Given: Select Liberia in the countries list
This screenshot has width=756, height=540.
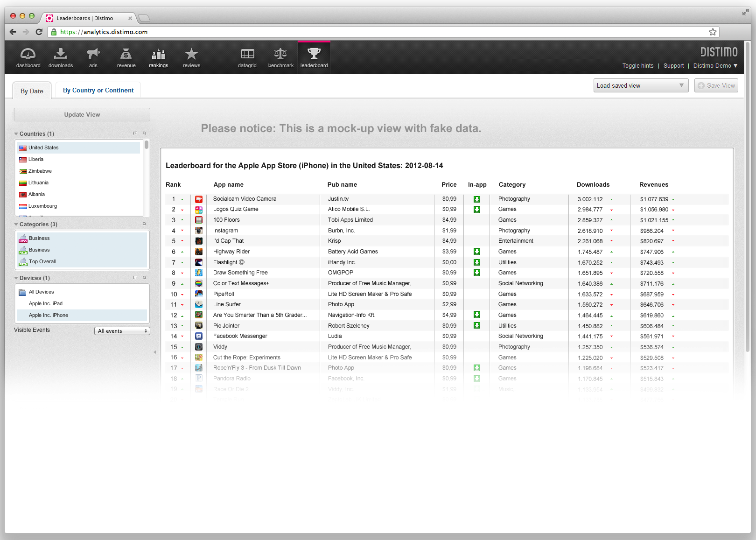Looking at the screenshot, I should (36, 160).
